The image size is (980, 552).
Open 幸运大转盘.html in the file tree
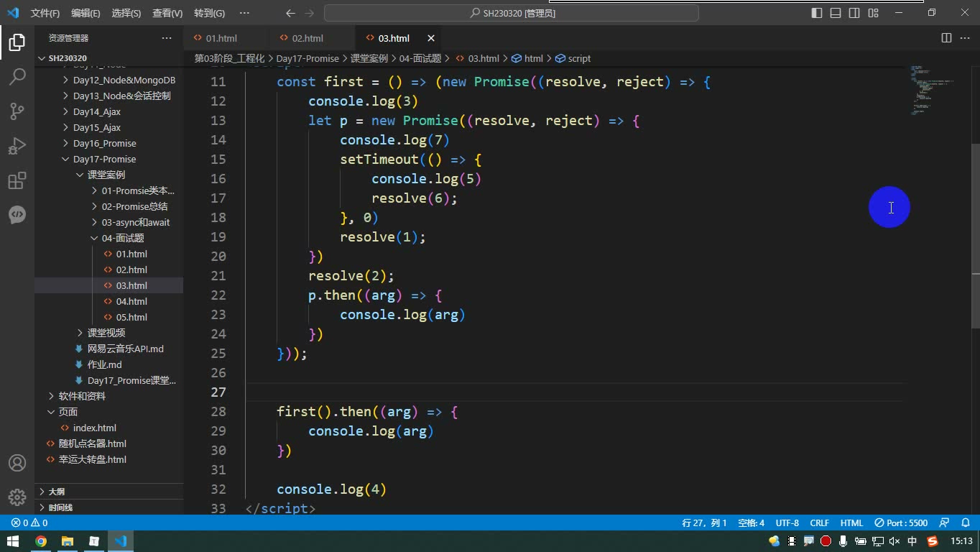click(x=109, y=459)
